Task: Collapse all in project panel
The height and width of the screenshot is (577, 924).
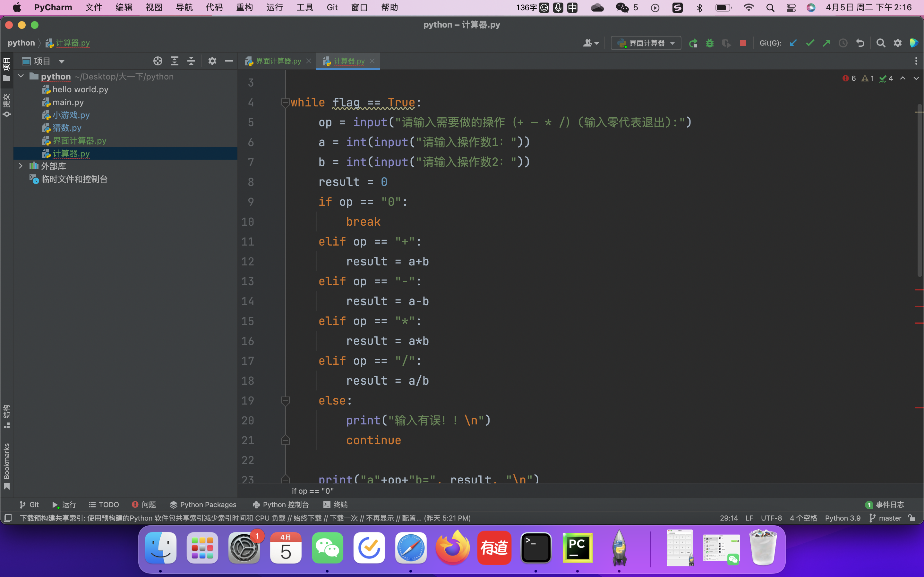Action: pos(191,61)
